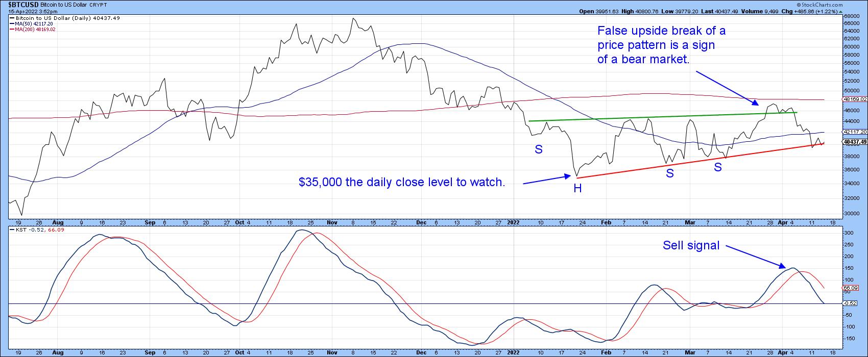The image size is (868, 357).
Task: Click the H head label
Action: pyautogui.click(x=577, y=189)
